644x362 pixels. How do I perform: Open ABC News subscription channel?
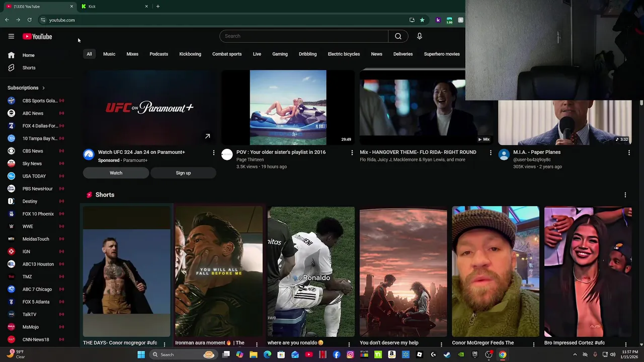point(36,113)
